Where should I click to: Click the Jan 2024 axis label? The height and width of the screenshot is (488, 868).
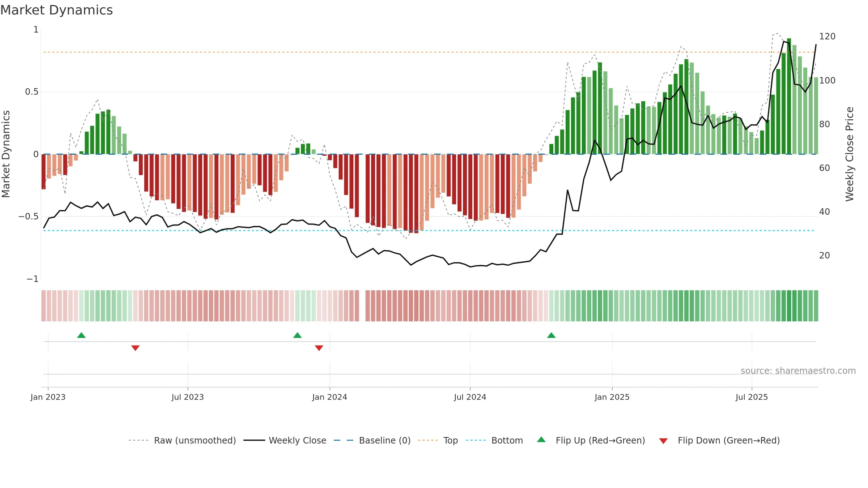[x=330, y=397]
